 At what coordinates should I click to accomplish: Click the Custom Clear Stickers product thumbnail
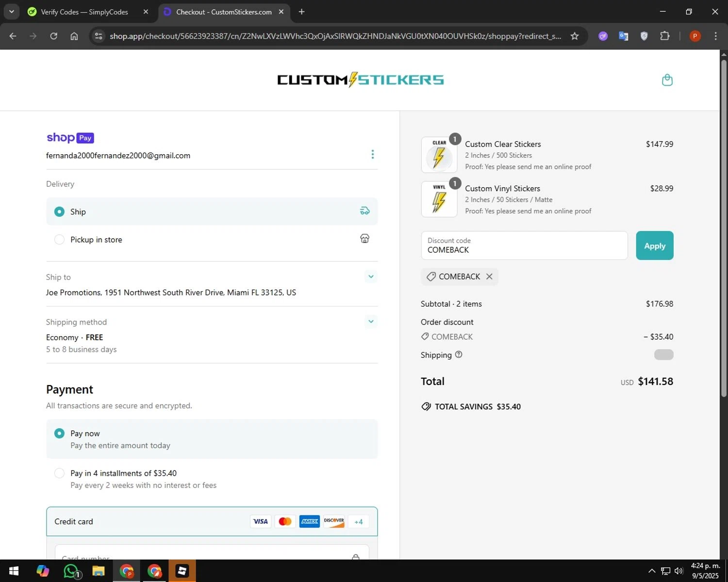439,155
